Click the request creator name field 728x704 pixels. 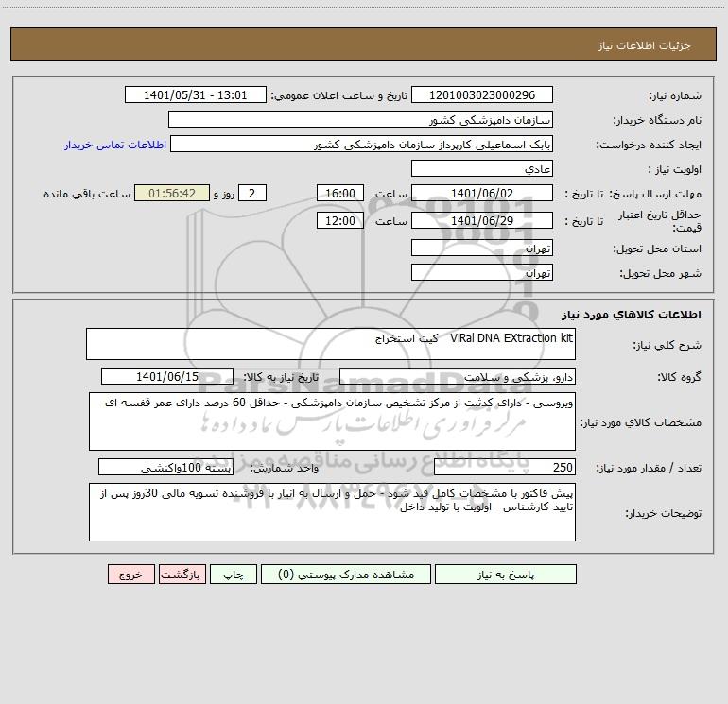tap(361, 144)
